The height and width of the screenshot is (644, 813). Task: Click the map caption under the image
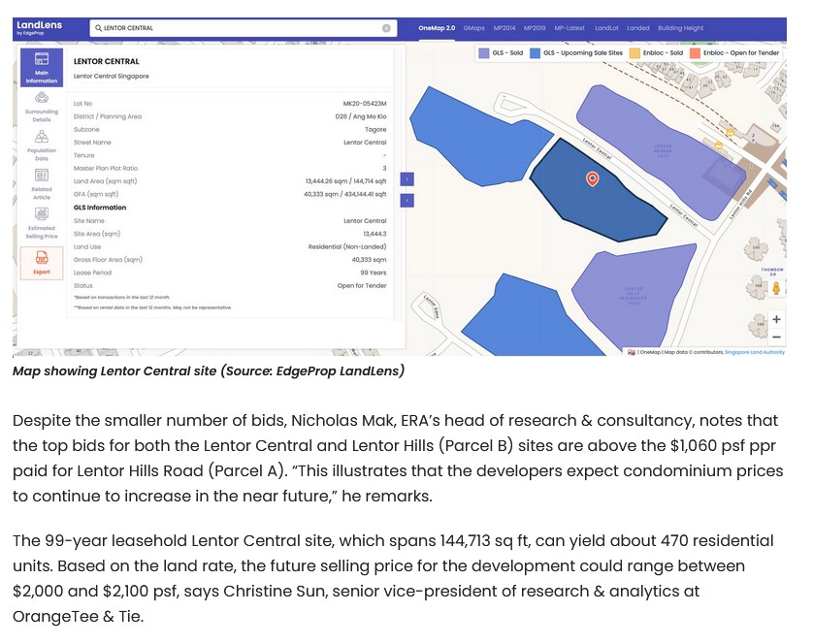(209, 371)
